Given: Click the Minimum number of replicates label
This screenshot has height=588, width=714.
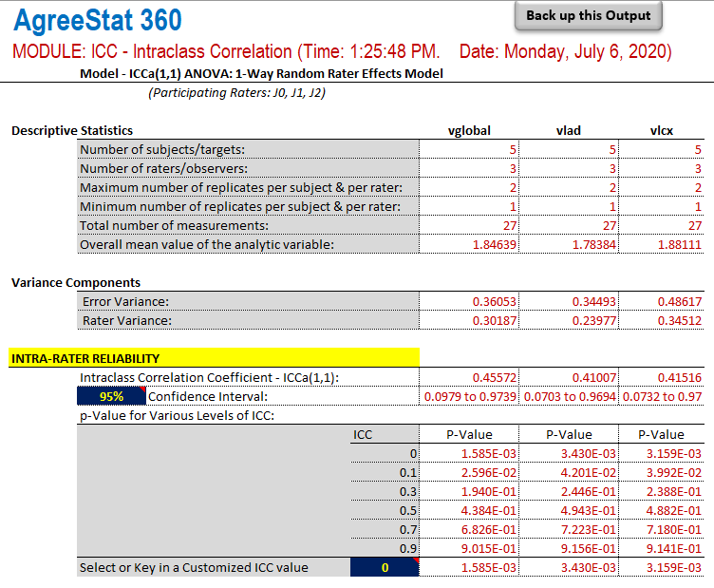Looking at the screenshot, I should tap(240, 207).
